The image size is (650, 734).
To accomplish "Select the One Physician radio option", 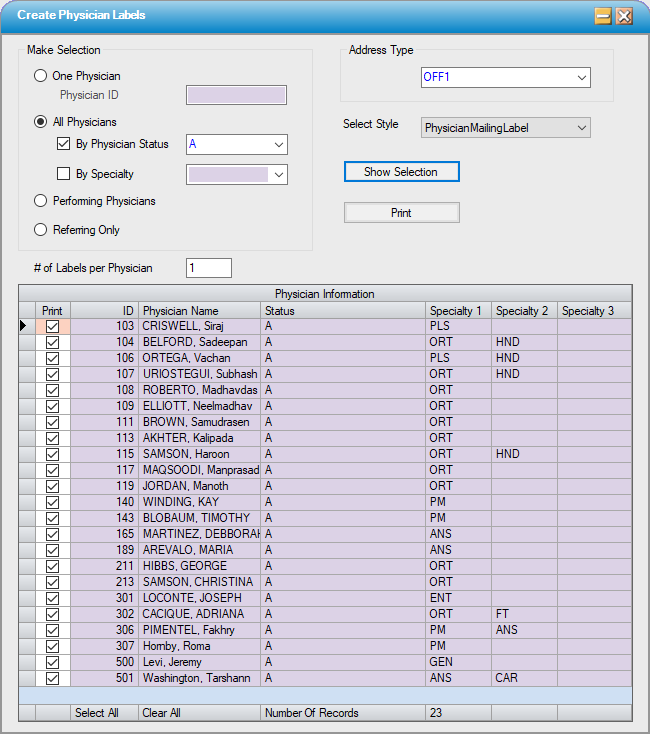I will (x=41, y=76).
